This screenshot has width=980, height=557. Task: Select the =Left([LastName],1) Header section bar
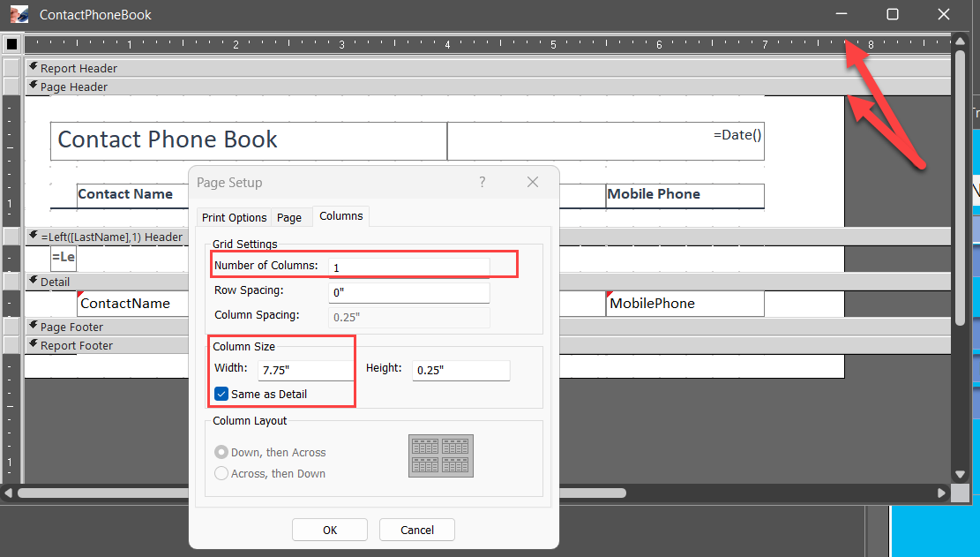(106, 237)
